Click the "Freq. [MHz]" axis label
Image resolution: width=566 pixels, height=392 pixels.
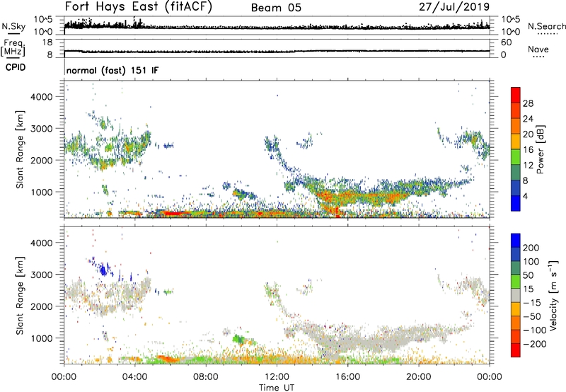tap(13, 47)
